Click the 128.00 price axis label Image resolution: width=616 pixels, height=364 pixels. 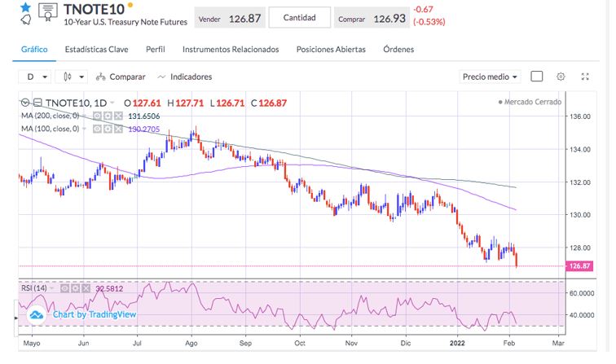580,248
